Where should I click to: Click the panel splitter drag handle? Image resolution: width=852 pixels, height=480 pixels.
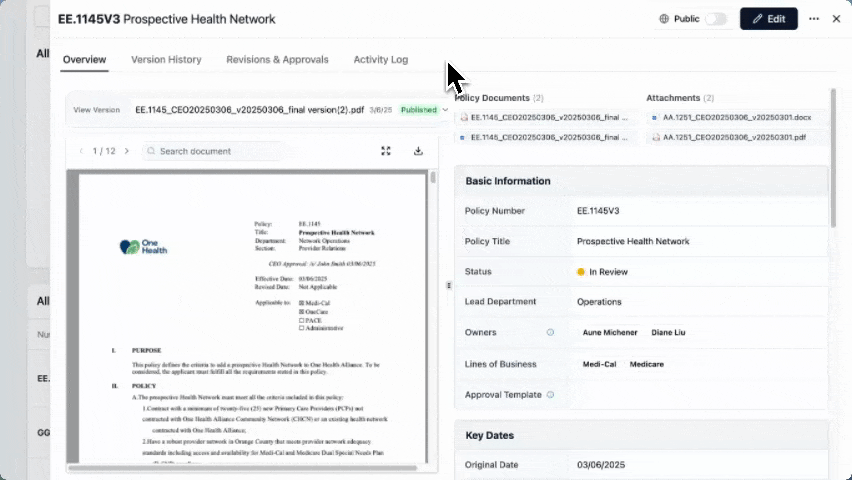click(449, 285)
